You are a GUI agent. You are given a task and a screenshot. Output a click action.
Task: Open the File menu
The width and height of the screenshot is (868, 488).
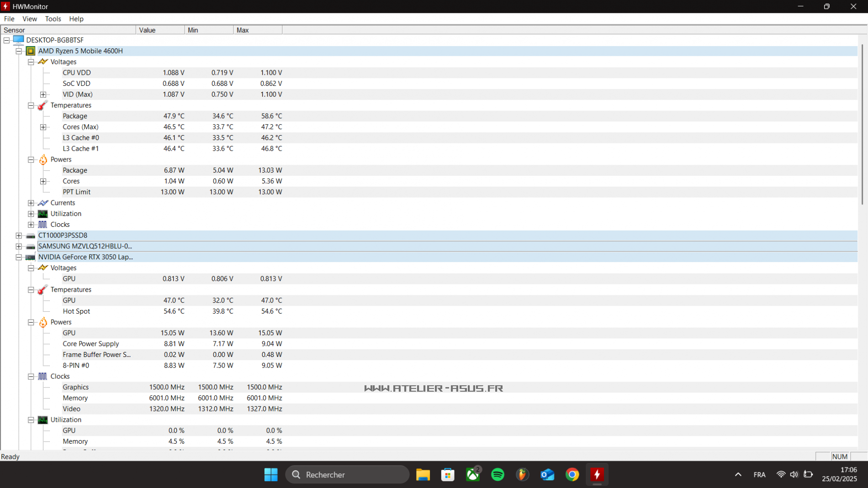9,19
